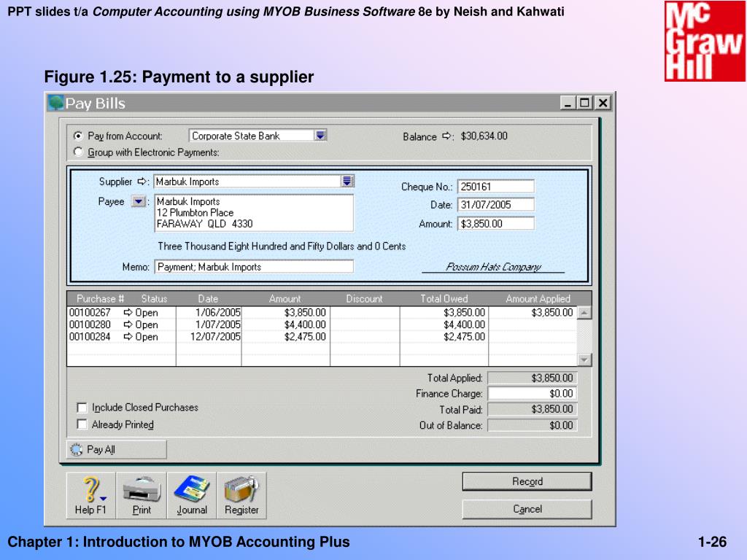Open the Register icon

(x=241, y=495)
